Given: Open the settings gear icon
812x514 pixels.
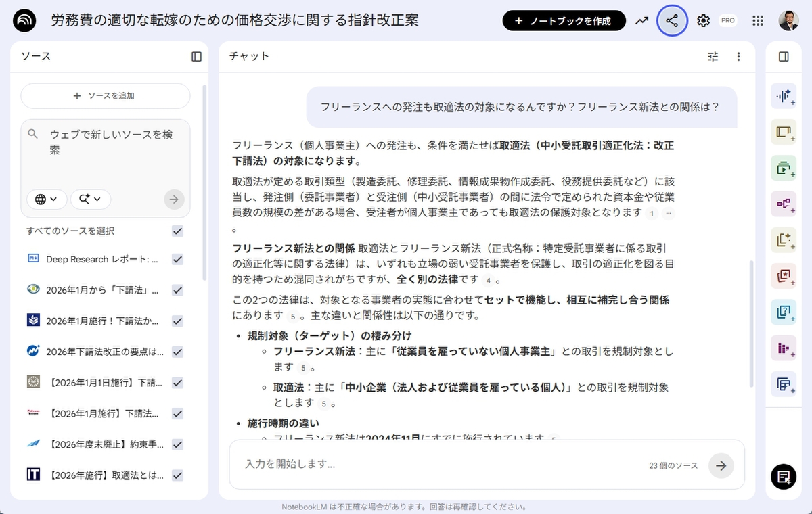Looking at the screenshot, I should [x=703, y=21].
